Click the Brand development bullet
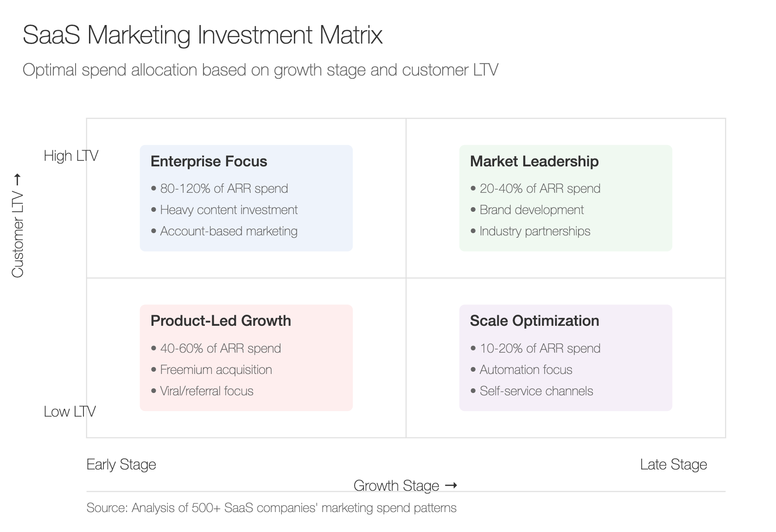This screenshot has height=532, width=776. coord(527,210)
